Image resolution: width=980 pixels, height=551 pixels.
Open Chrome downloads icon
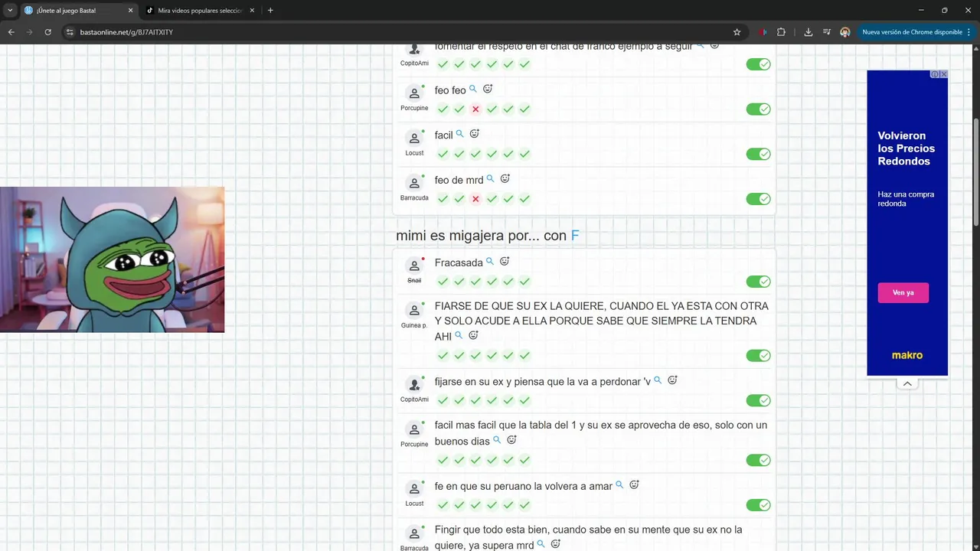click(808, 32)
